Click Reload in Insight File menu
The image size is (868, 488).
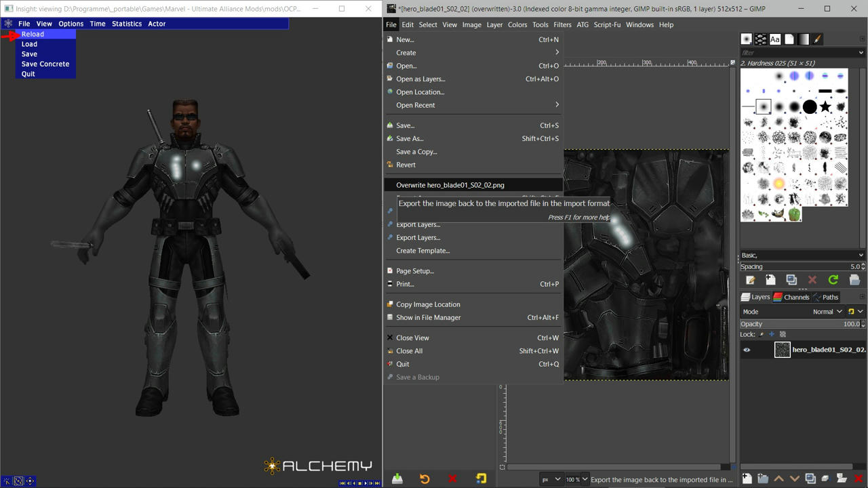(46, 34)
